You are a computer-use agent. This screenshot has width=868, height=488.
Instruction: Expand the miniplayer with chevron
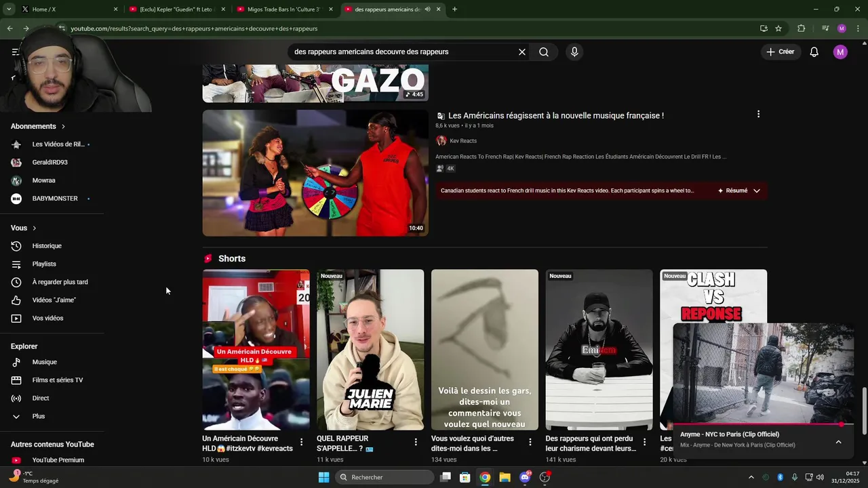838,442
